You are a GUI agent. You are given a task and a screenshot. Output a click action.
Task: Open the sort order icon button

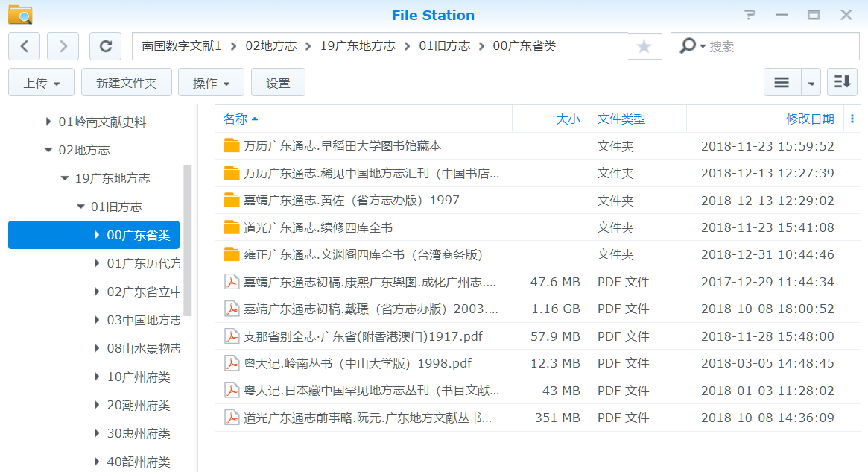click(x=843, y=83)
